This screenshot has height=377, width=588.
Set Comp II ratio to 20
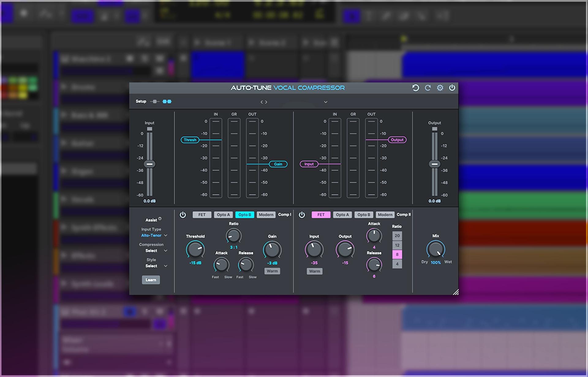[397, 236]
